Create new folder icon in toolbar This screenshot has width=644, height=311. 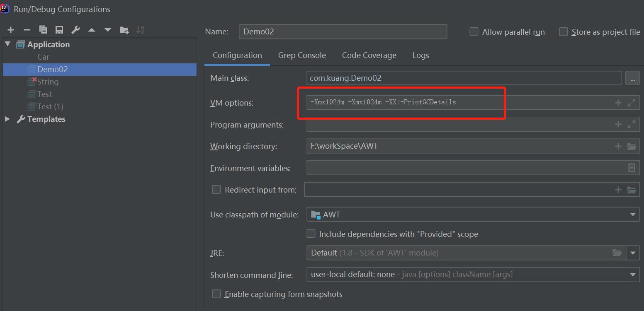[x=124, y=30]
